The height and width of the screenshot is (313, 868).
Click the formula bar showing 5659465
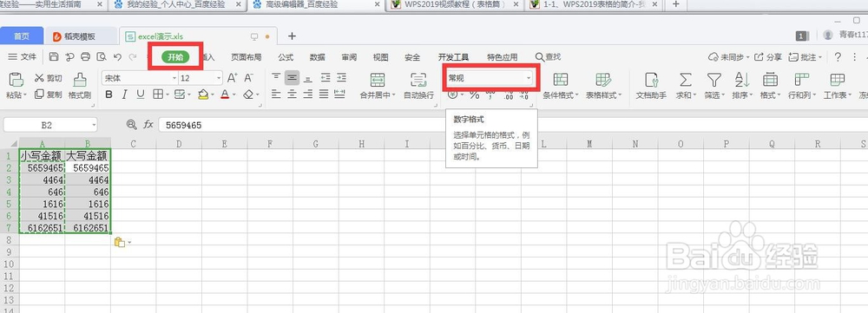tap(513, 125)
